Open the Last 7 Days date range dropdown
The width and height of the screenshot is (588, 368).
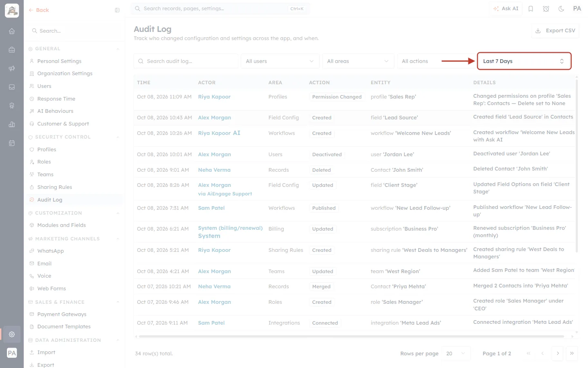click(x=524, y=61)
